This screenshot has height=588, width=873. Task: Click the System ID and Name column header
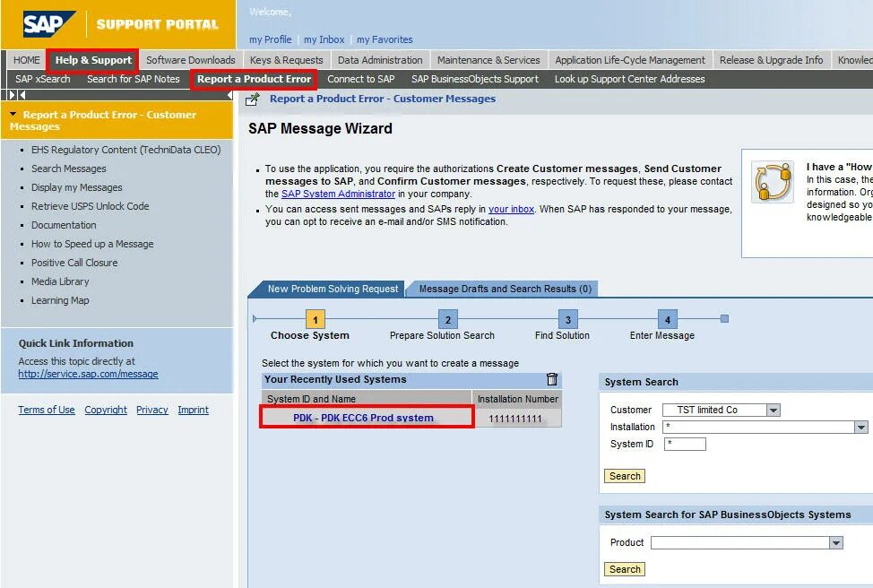pos(367,399)
